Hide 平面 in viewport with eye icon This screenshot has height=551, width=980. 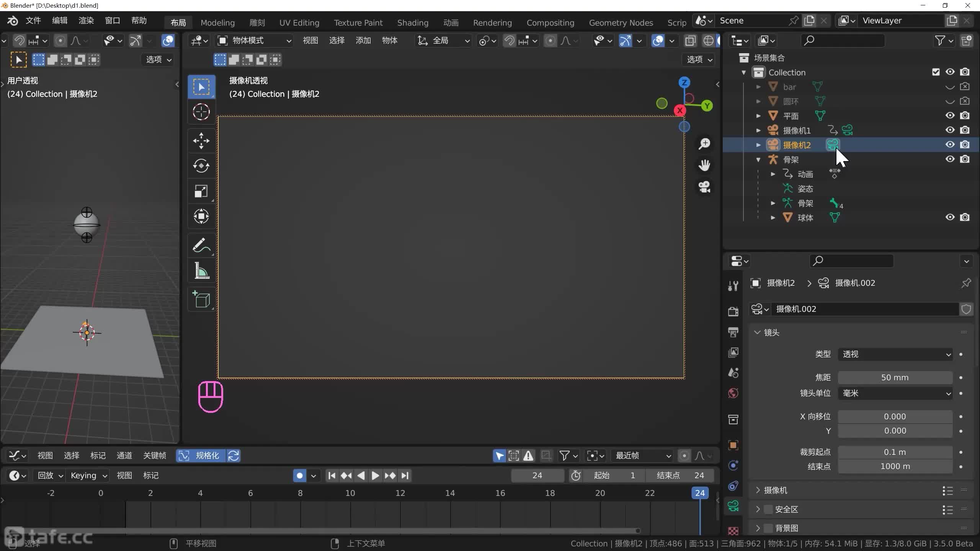tap(950, 116)
